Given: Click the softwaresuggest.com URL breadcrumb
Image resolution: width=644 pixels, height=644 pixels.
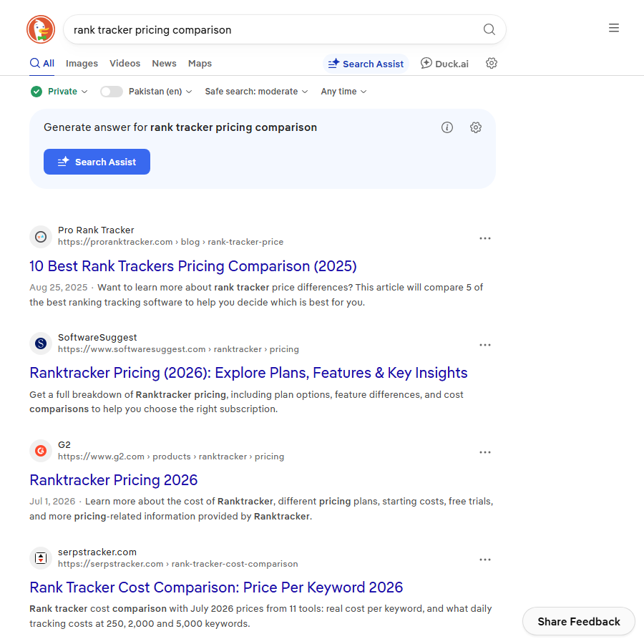Looking at the screenshot, I should point(178,349).
